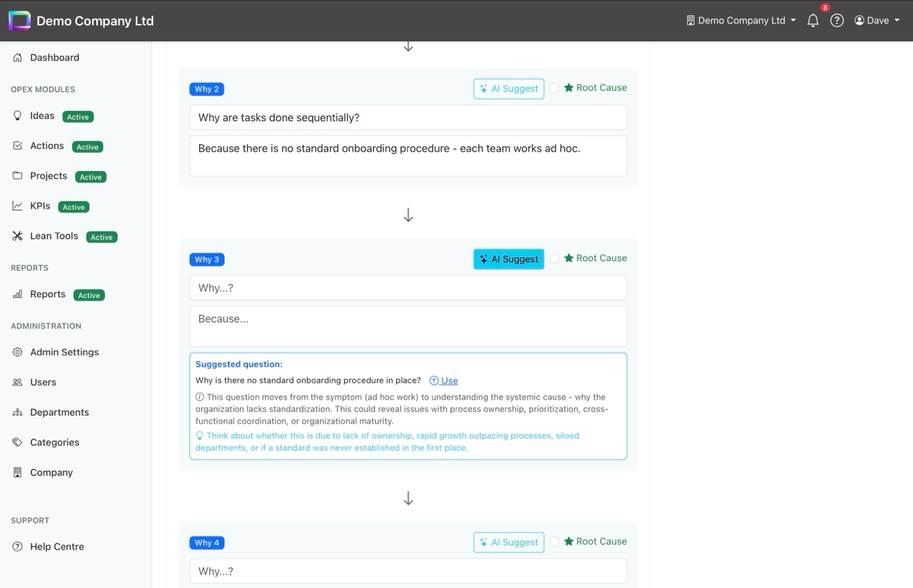
Task: Navigate to the Dashboard menu item
Action: (x=55, y=58)
